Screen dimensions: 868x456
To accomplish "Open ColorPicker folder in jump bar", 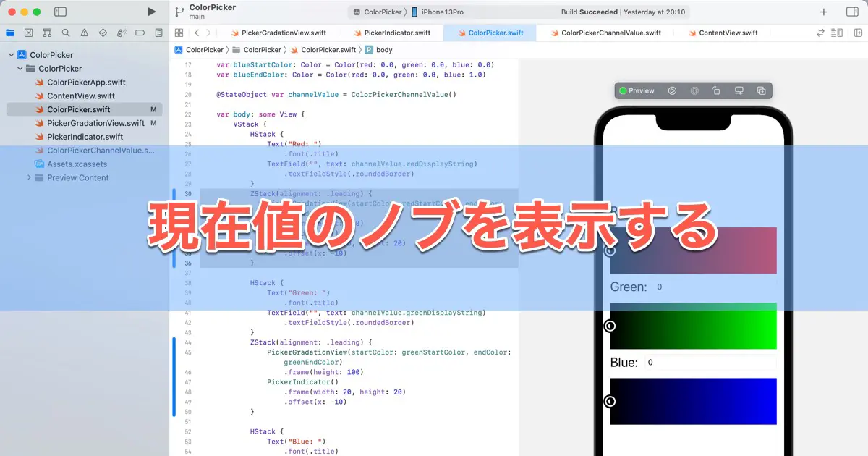I will (x=257, y=50).
